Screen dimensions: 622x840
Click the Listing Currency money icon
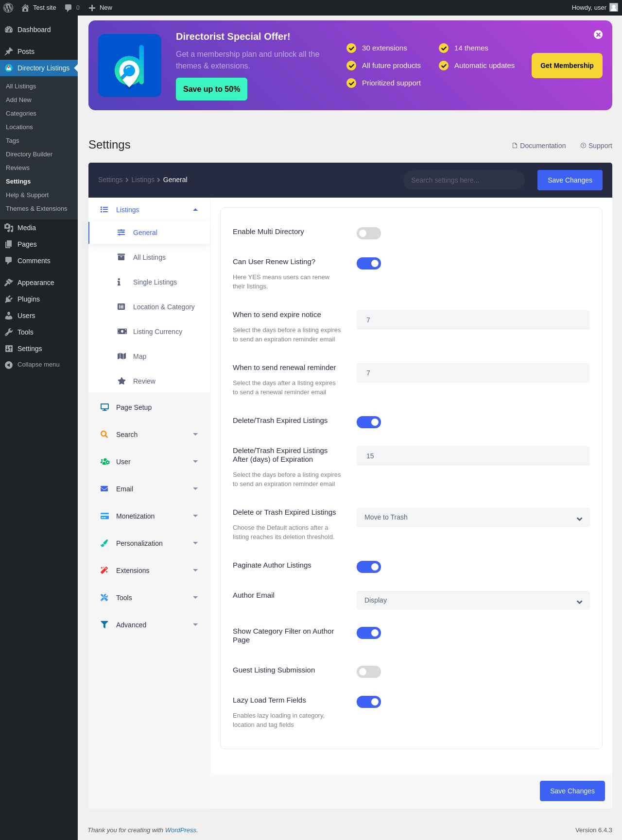(122, 332)
